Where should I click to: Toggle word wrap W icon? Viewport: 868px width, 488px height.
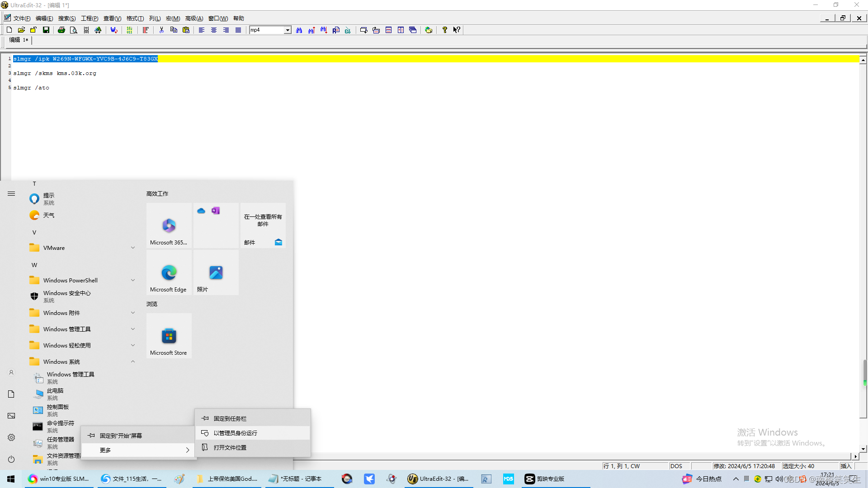(x=113, y=30)
